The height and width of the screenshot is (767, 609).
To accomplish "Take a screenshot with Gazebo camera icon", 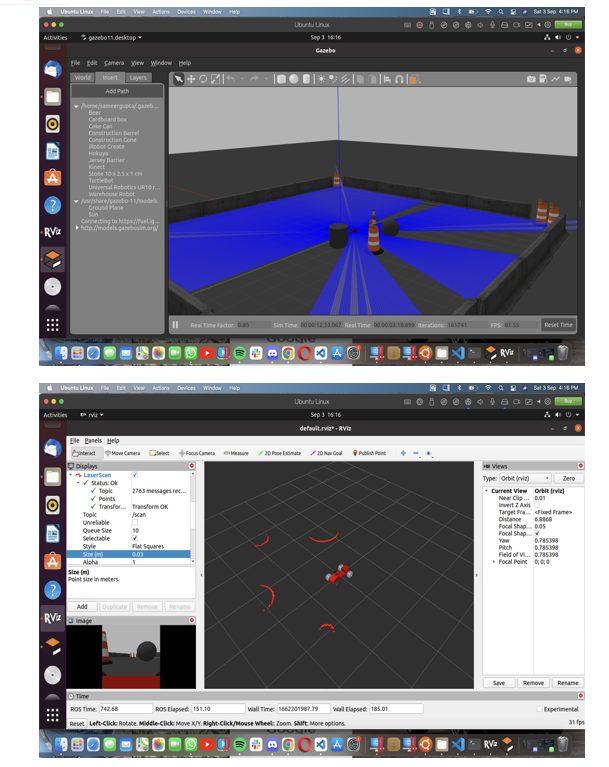I will (x=531, y=79).
